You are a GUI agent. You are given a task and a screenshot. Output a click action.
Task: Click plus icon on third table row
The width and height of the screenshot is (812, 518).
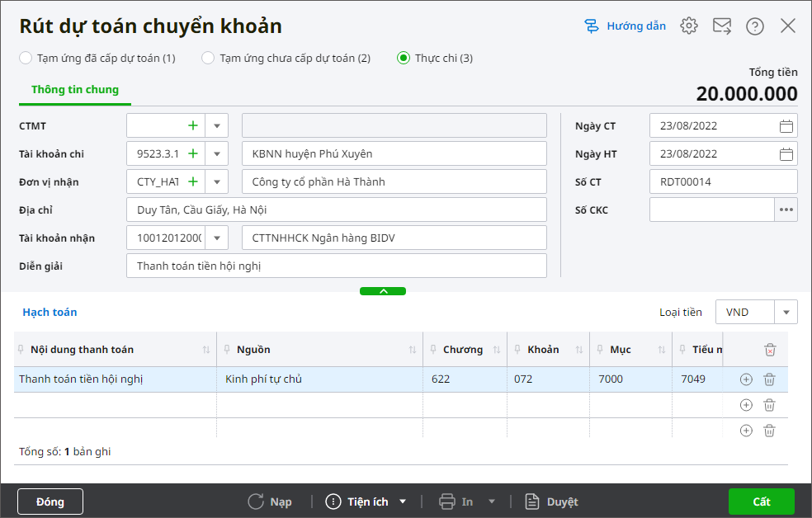[746, 431]
